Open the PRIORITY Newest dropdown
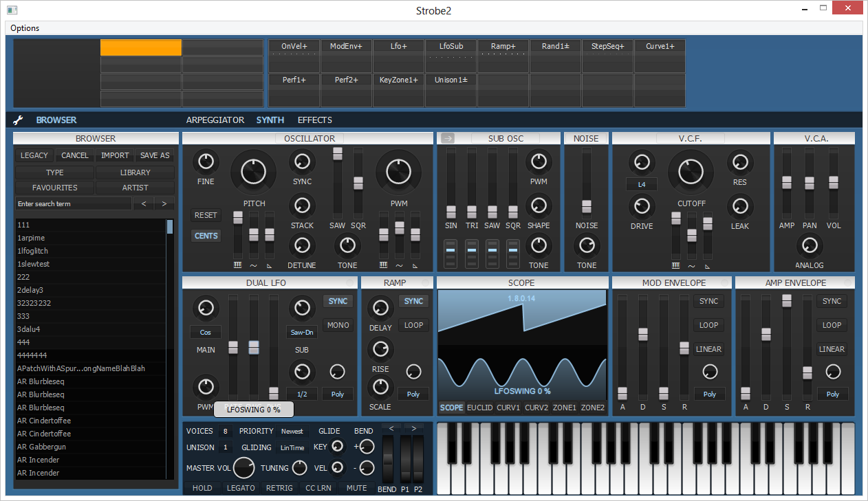868x501 pixels. (292, 431)
